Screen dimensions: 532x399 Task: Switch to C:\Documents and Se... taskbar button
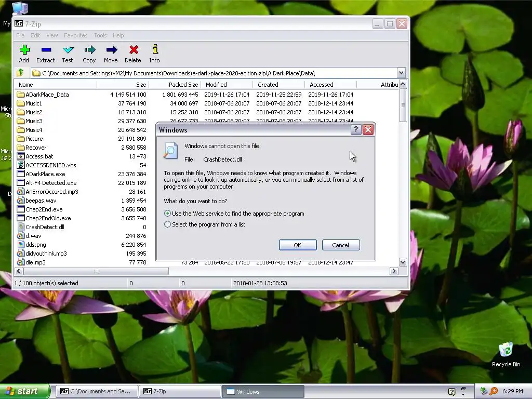click(x=96, y=391)
